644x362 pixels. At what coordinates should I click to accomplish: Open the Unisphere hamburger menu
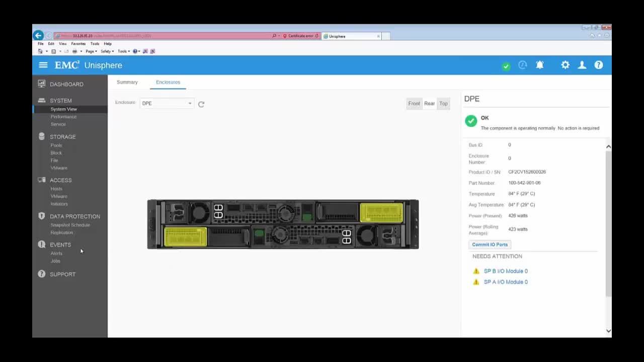[43, 65]
